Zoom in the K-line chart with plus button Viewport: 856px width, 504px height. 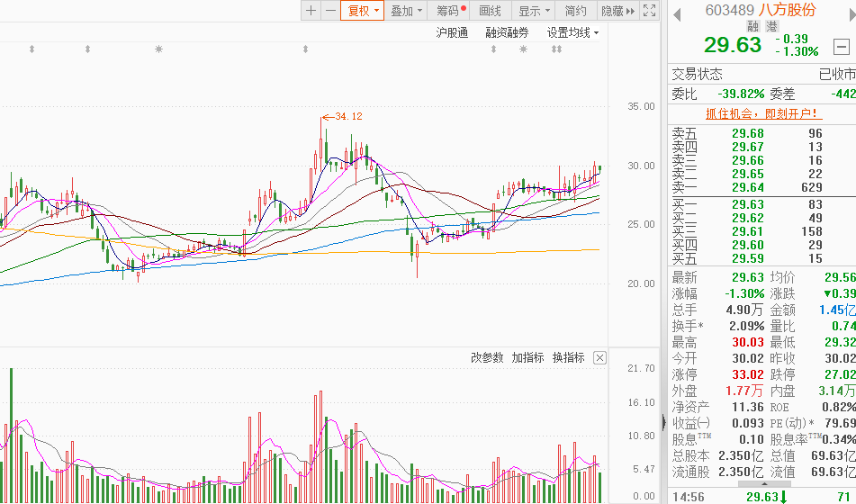311,11
